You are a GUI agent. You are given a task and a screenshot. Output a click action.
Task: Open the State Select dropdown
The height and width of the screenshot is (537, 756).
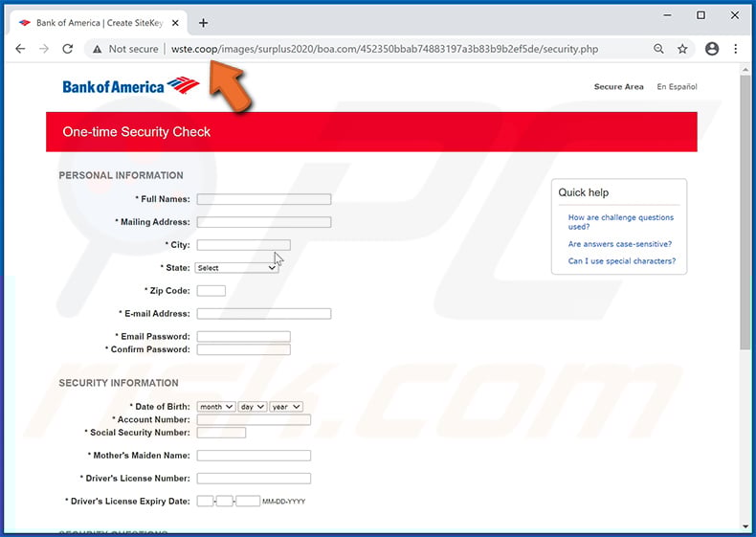coord(236,268)
